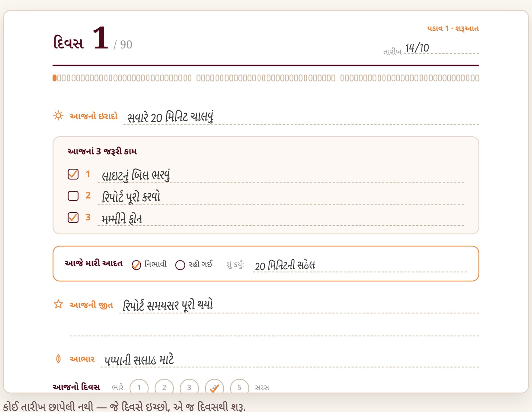Click the task text લાઇટનું બિલ ભરવું
Viewport: 532px width, 412px height.
click(x=136, y=175)
